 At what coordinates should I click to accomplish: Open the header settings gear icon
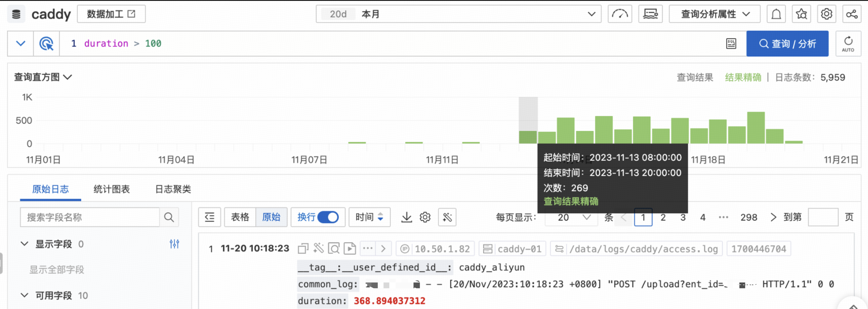click(x=826, y=14)
